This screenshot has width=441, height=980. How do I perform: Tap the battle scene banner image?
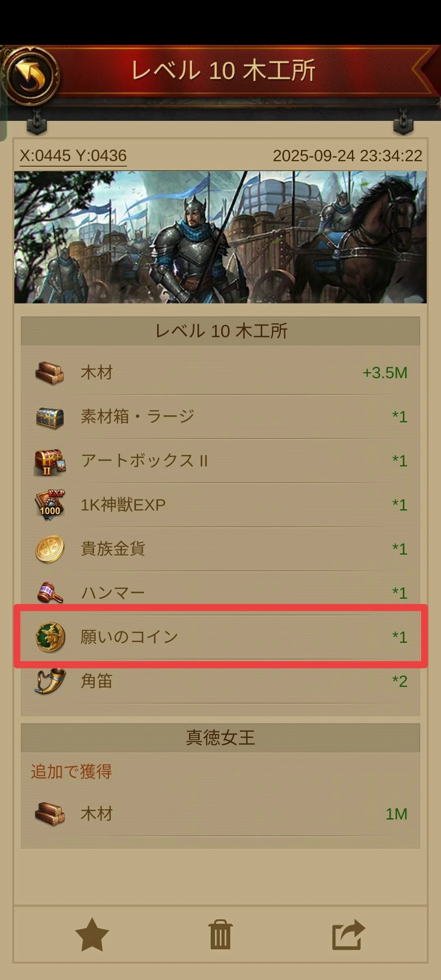(220, 237)
